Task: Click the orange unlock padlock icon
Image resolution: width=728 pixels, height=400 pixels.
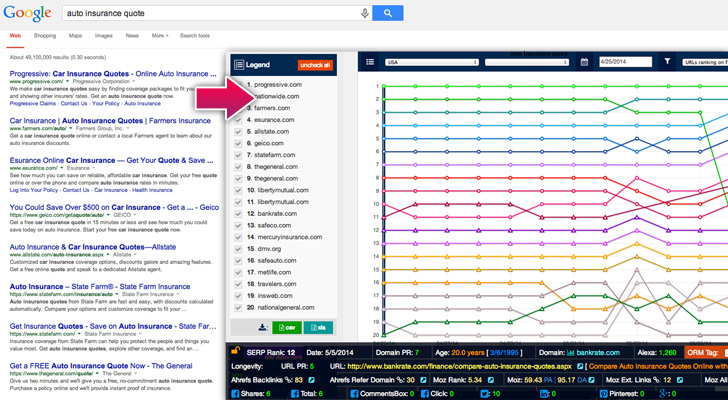Action: click(235, 351)
